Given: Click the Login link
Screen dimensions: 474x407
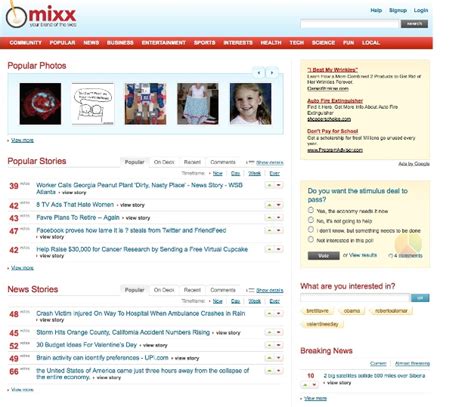Looking at the screenshot, I should [x=421, y=10].
